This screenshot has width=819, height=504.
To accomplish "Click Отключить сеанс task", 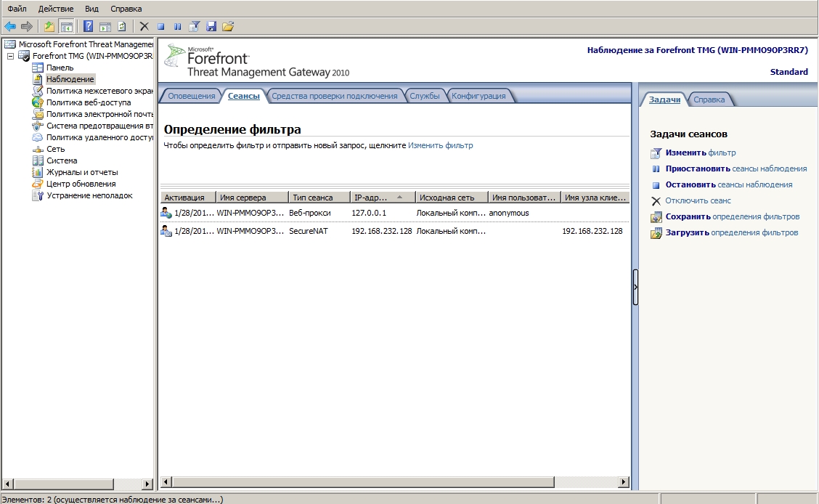I will (x=698, y=200).
